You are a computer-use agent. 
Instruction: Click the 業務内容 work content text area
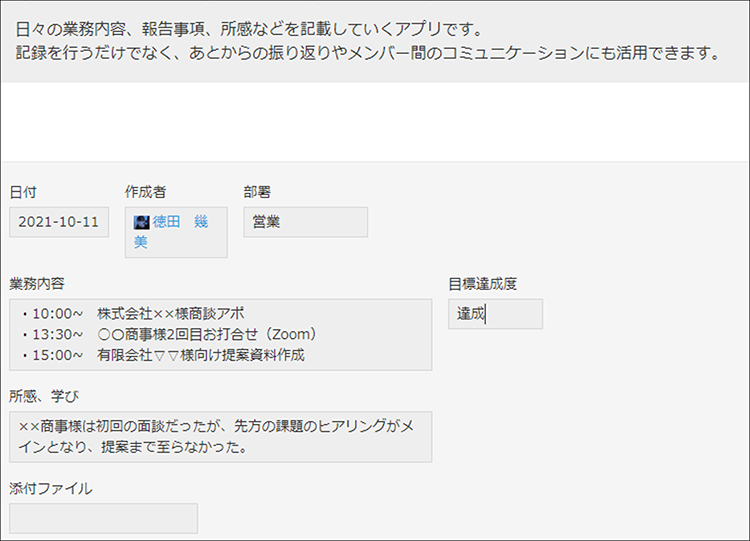coord(221,335)
